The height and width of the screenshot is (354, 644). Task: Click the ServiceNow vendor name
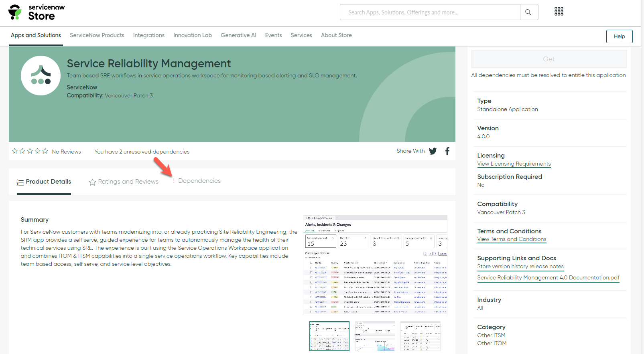coord(82,87)
